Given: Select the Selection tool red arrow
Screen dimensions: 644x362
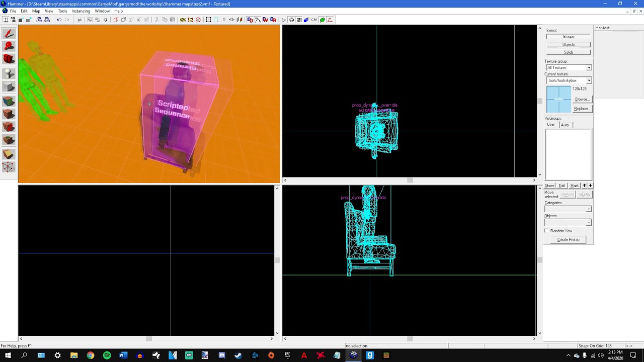Looking at the screenshot, I should click(x=9, y=34).
